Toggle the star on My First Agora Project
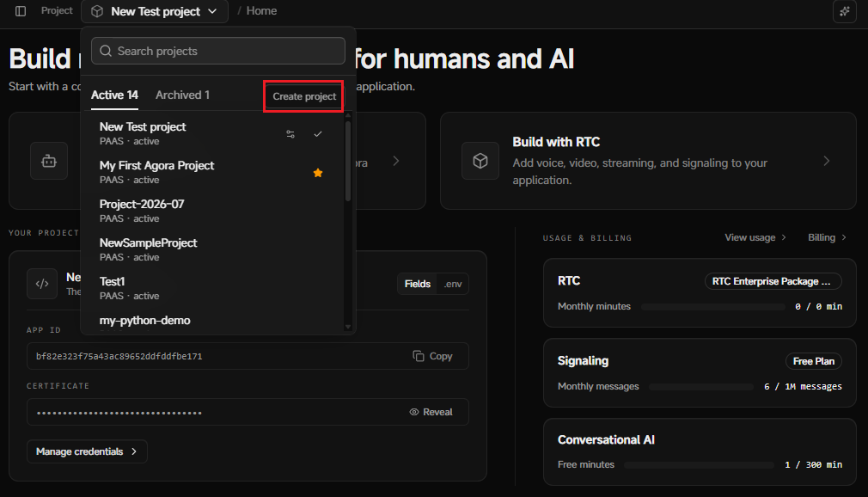The height and width of the screenshot is (497, 868). tap(318, 173)
